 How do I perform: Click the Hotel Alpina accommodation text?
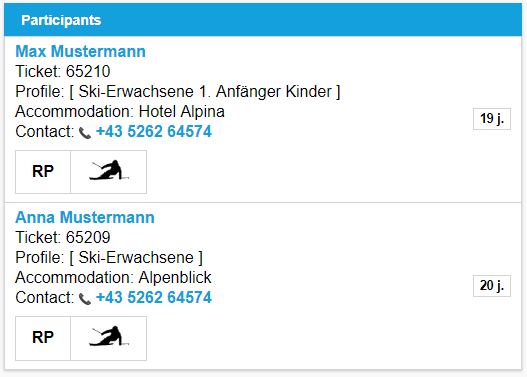coord(181,111)
